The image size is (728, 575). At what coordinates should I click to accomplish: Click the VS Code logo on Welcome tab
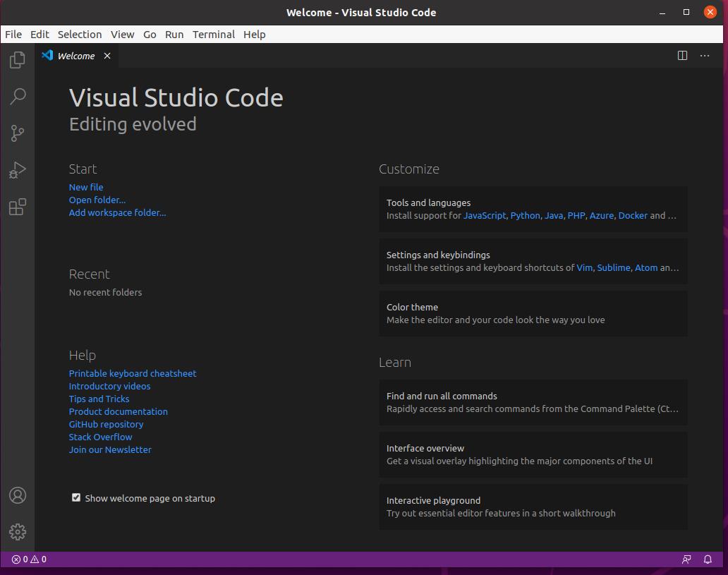pos(47,55)
